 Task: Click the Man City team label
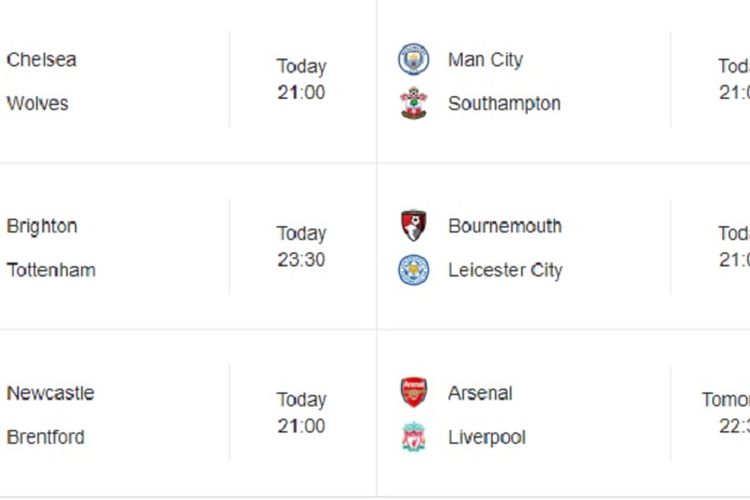[x=485, y=60]
